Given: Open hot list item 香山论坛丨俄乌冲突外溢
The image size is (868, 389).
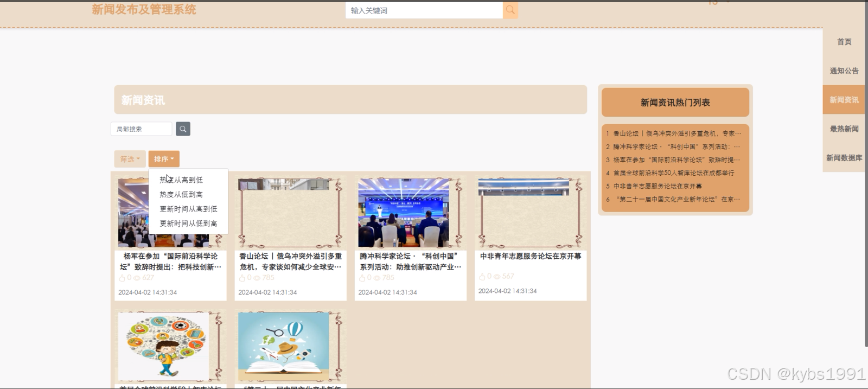Looking at the screenshot, I should [673, 133].
